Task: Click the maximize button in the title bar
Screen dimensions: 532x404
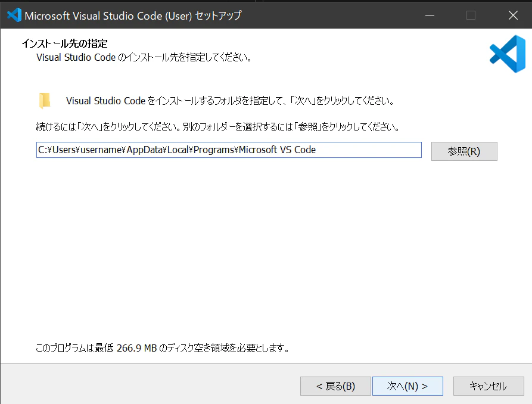Action: (471, 15)
